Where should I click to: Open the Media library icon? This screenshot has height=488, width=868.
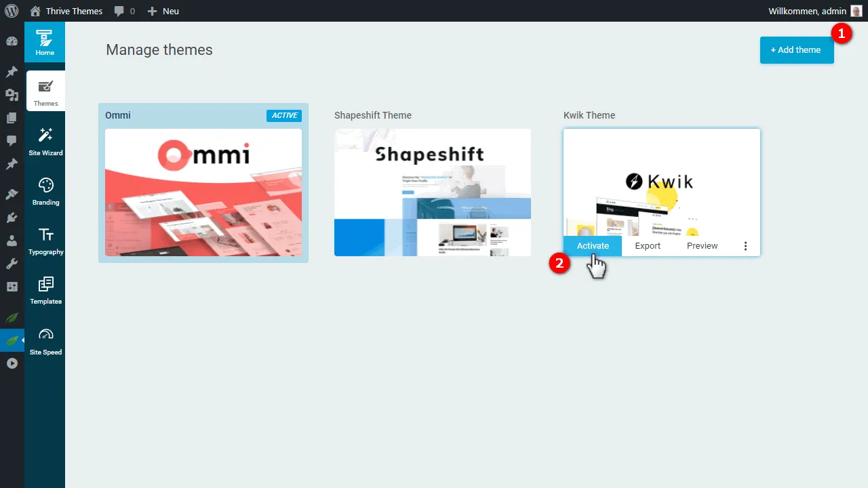pyautogui.click(x=12, y=95)
